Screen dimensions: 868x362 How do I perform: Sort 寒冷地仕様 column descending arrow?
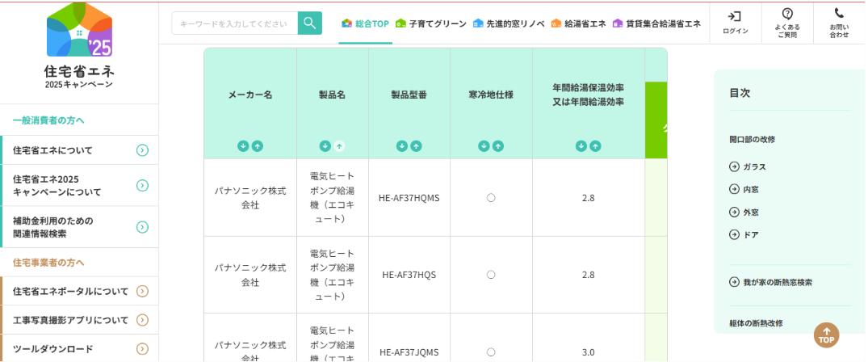tap(484, 146)
